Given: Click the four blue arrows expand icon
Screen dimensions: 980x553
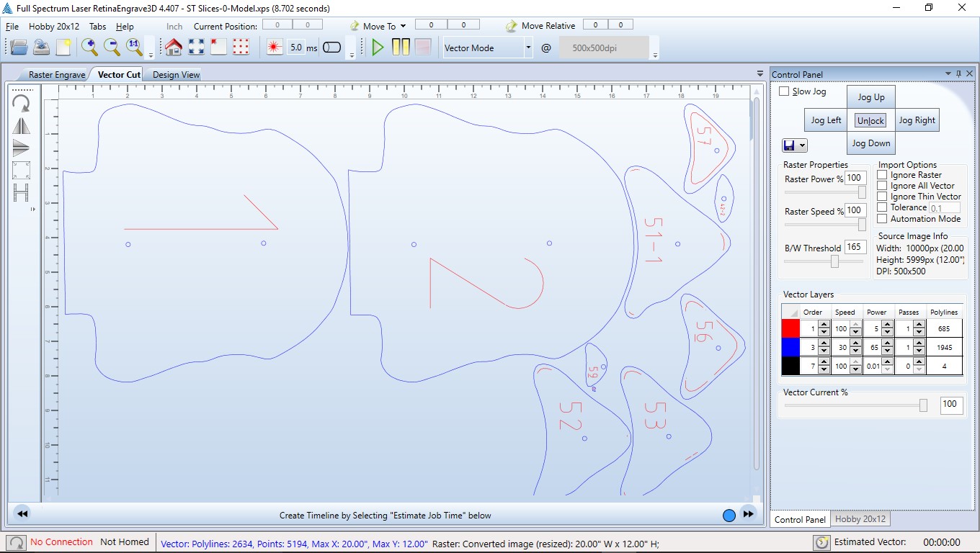Looking at the screenshot, I should [x=196, y=48].
